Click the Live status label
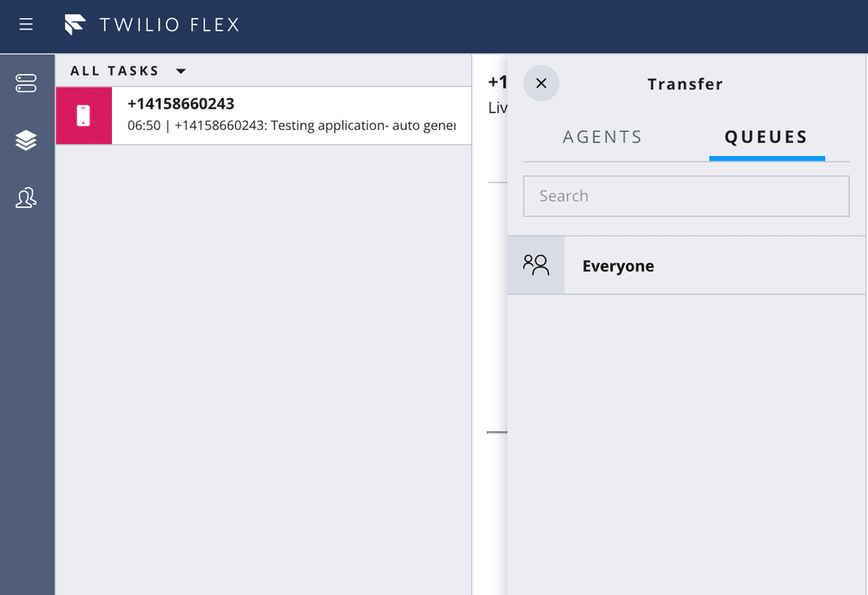 497,107
